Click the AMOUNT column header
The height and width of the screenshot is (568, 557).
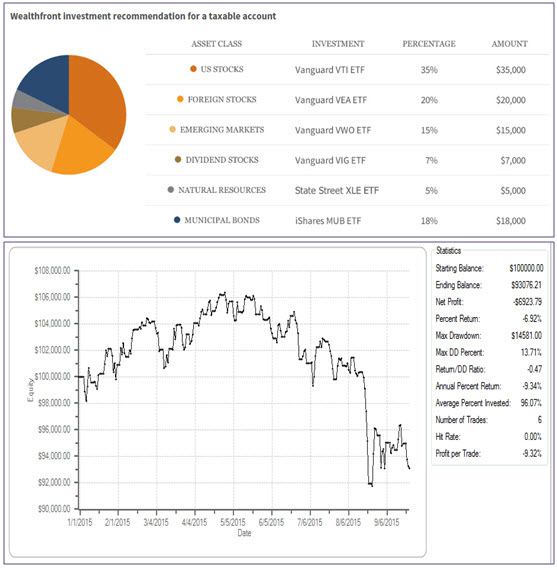point(510,44)
